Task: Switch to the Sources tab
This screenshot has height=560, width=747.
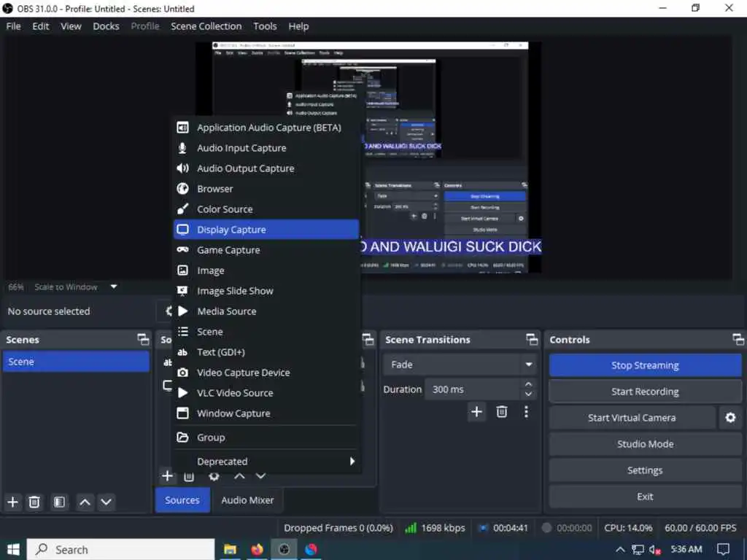Action: [182, 500]
